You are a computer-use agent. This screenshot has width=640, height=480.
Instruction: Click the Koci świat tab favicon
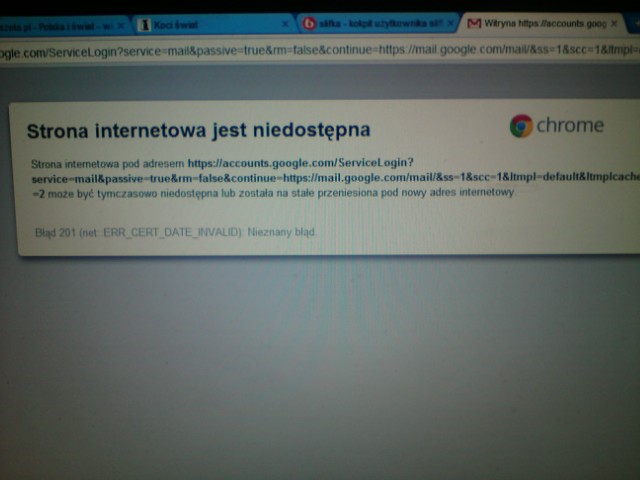coord(145,24)
